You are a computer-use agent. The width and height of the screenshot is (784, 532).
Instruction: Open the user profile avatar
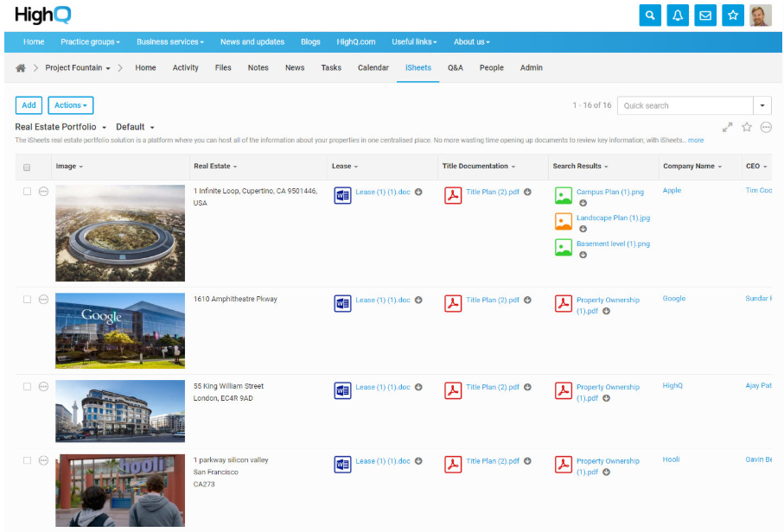point(761,16)
